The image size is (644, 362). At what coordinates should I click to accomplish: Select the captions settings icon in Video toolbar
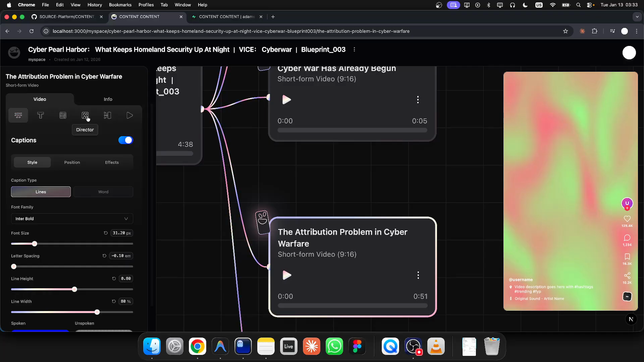coord(18,115)
